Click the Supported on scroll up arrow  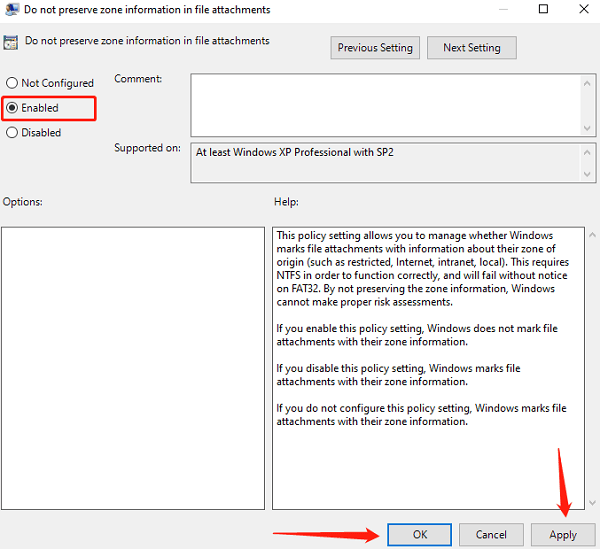[587, 152]
